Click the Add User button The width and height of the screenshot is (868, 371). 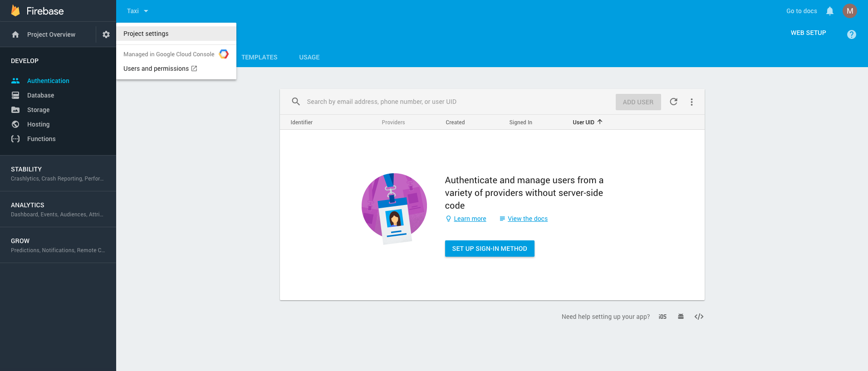click(638, 102)
